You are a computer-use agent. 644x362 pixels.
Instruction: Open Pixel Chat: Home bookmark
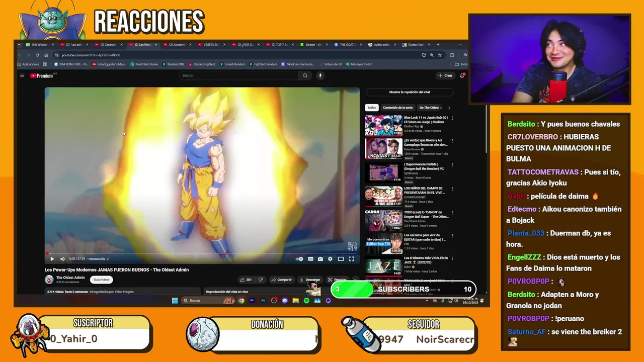coord(144,64)
